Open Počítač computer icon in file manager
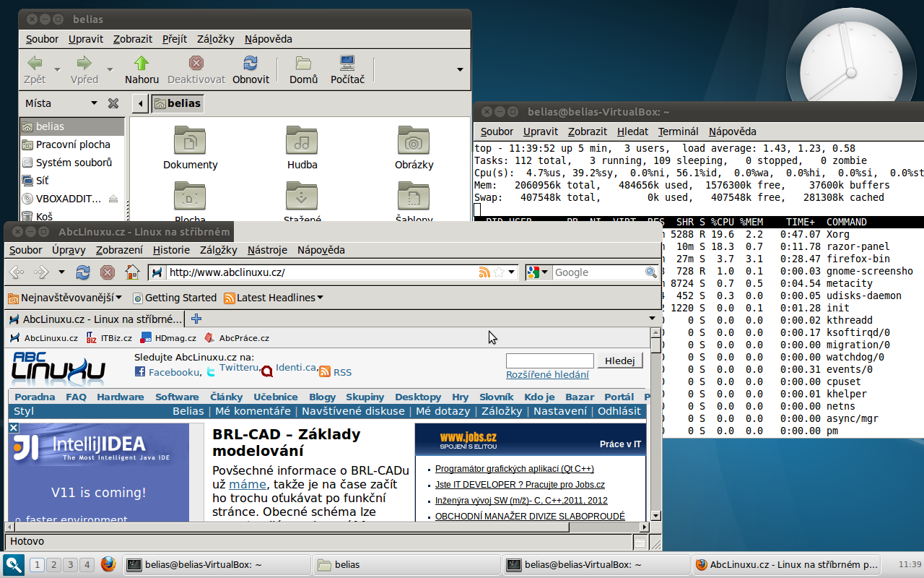 [x=347, y=70]
